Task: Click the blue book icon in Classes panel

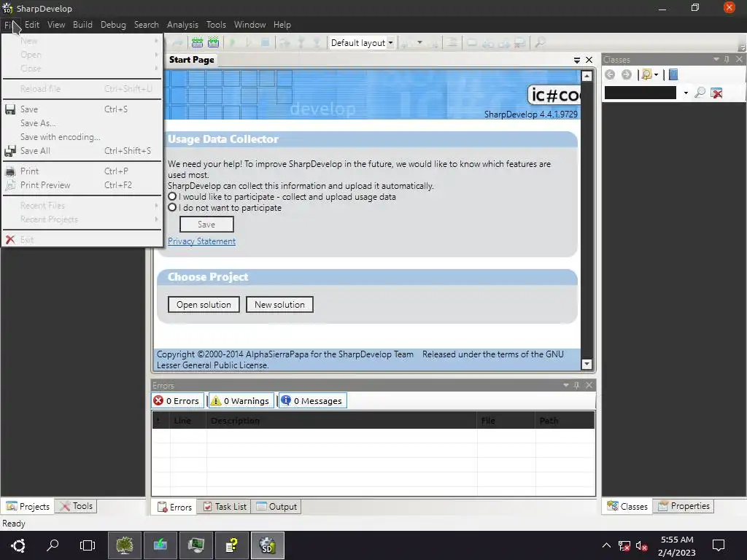Action: 673,74
